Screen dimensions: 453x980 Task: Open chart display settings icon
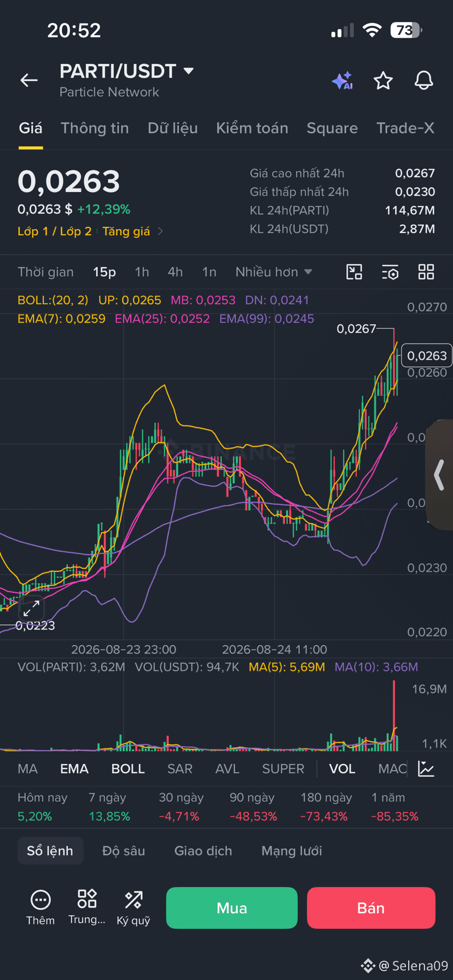(x=390, y=272)
